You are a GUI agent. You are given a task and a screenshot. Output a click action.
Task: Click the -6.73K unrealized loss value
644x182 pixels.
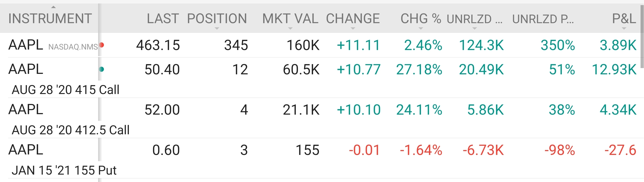[483, 150]
